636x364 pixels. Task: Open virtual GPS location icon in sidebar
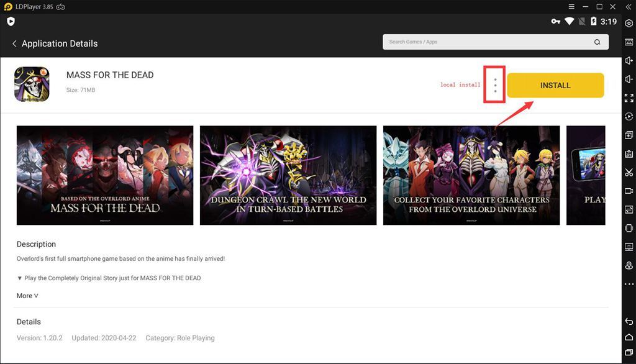tap(629, 265)
